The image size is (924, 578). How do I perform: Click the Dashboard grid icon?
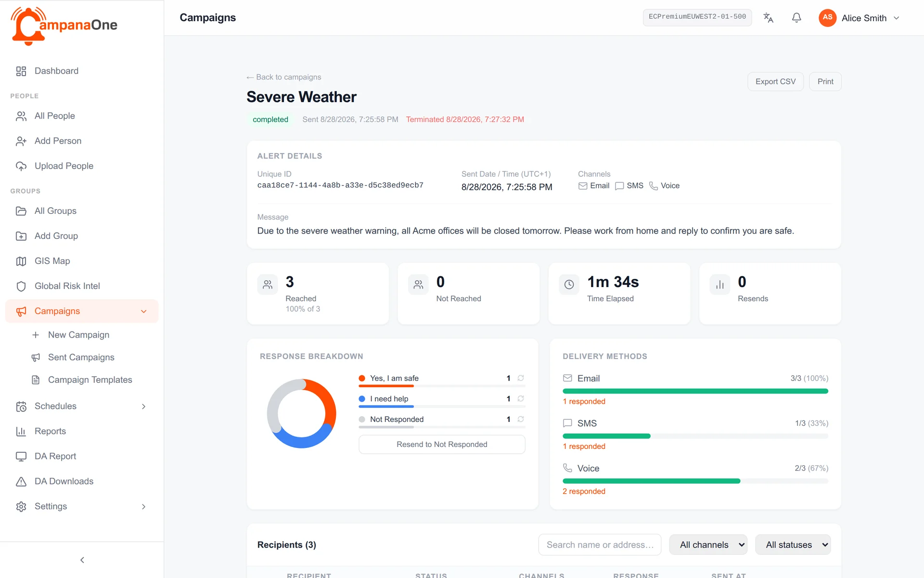click(x=21, y=71)
